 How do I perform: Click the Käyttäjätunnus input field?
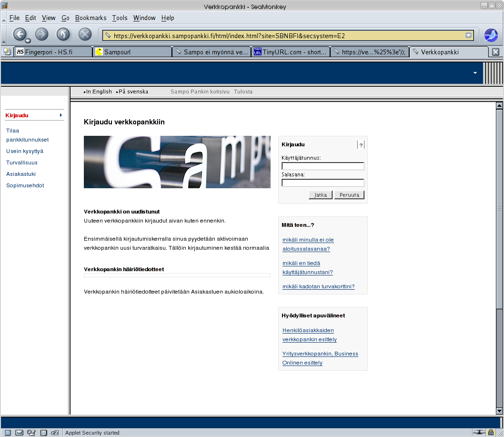pyautogui.click(x=323, y=166)
